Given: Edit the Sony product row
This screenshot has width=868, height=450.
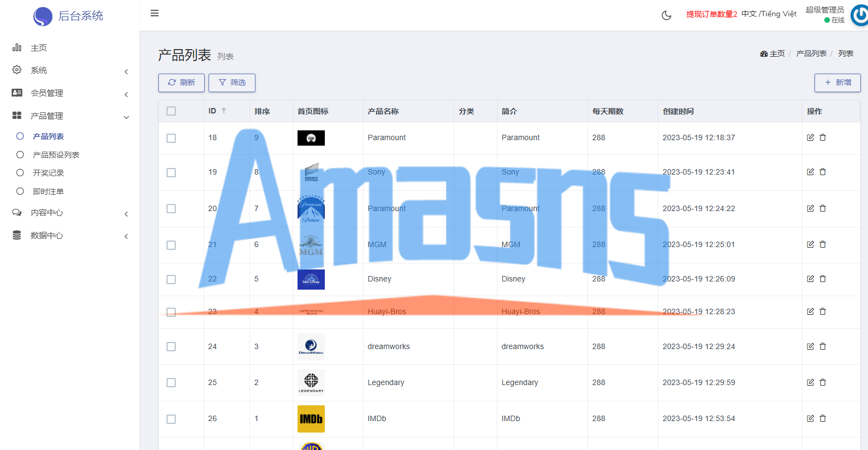Looking at the screenshot, I should click(811, 172).
